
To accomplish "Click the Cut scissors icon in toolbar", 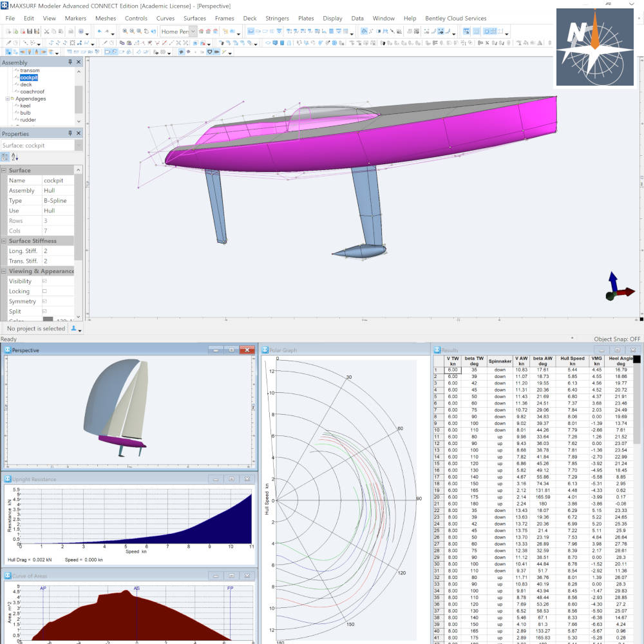I will pos(47,31).
